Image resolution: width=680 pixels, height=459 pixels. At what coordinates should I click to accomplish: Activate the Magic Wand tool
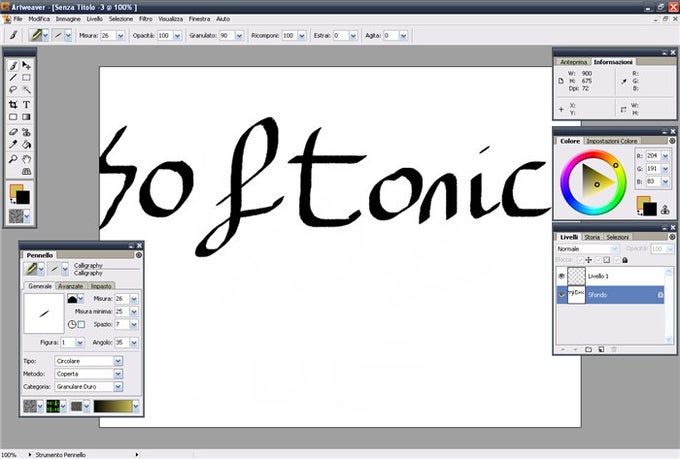26,90
